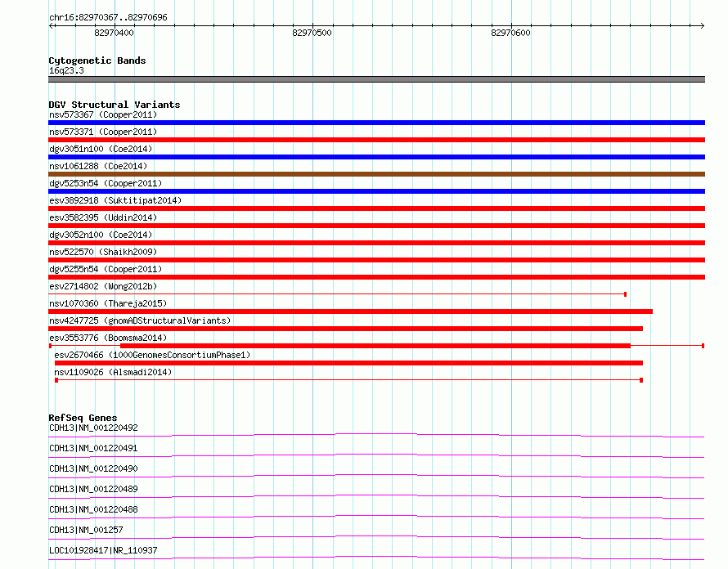
Task: Click the 82970400 ruler position label
Action: [x=114, y=33]
